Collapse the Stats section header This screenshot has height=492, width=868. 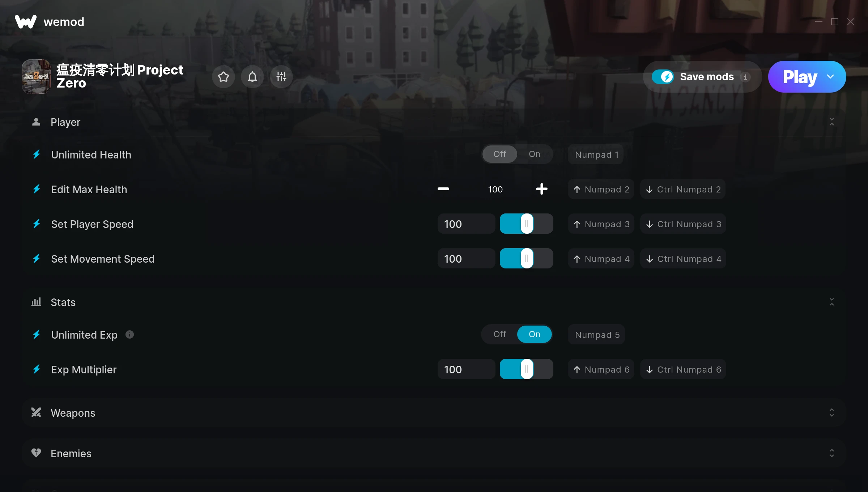pos(832,302)
